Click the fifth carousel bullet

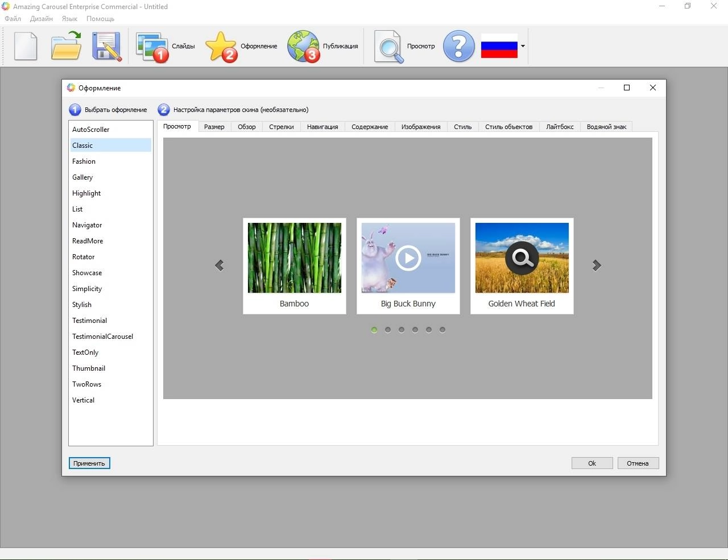point(429,330)
